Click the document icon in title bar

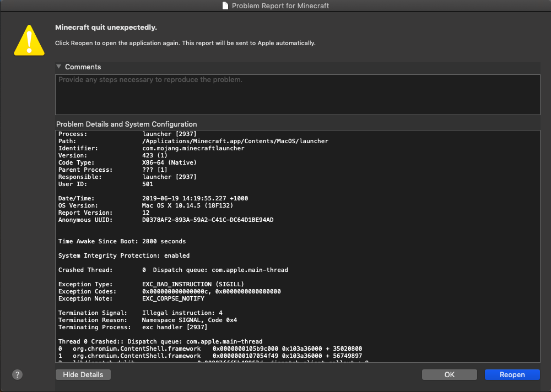(x=225, y=6)
